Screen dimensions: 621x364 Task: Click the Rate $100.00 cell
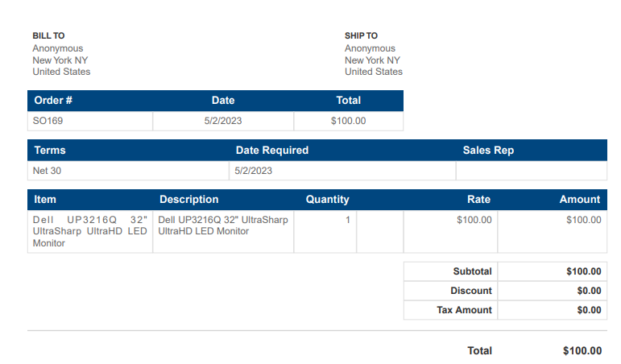click(450, 231)
